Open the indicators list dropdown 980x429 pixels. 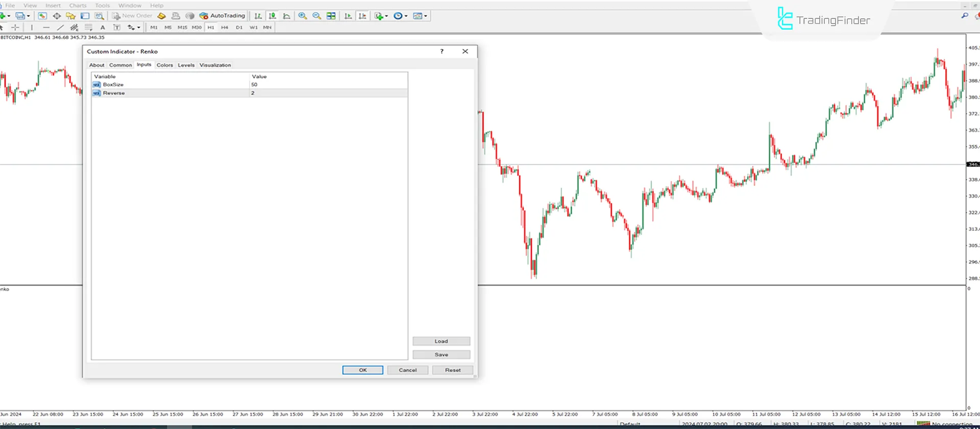point(381,16)
